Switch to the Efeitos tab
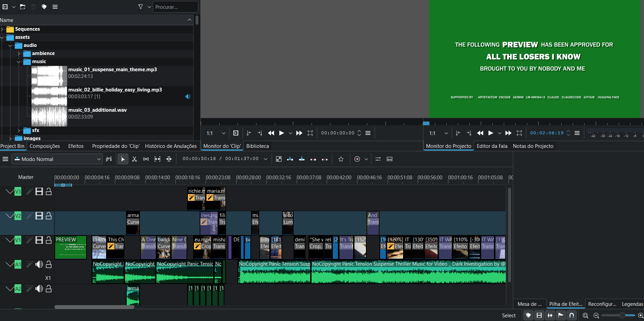Viewport: 644px width, 321px height. pos(76,146)
